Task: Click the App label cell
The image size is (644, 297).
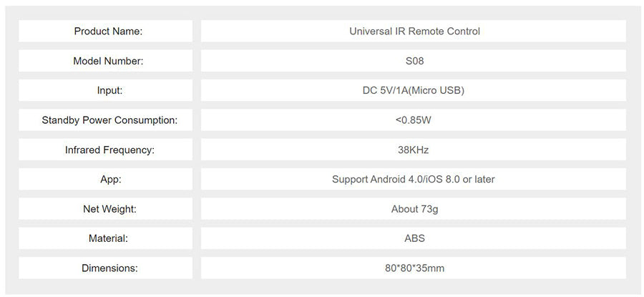Action: pyautogui.click(x=106, y=179)
